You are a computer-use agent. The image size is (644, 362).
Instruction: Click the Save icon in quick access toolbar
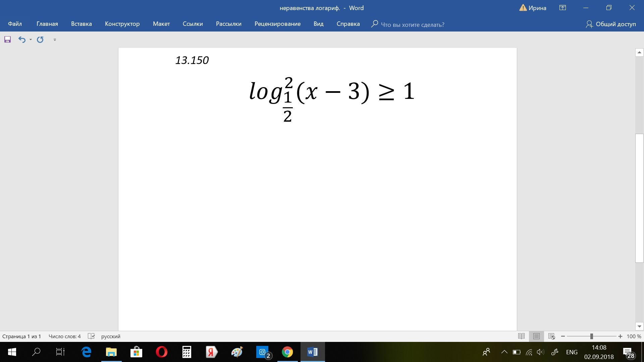pos(7,40)
